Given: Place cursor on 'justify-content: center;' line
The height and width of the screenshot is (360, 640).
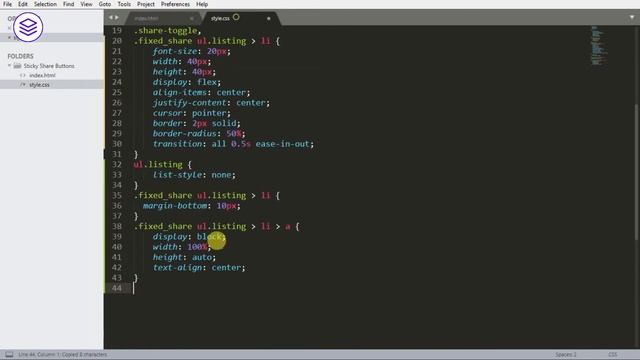Looking at the screenshot, I should pyautogui.click(x=211, y=103).
